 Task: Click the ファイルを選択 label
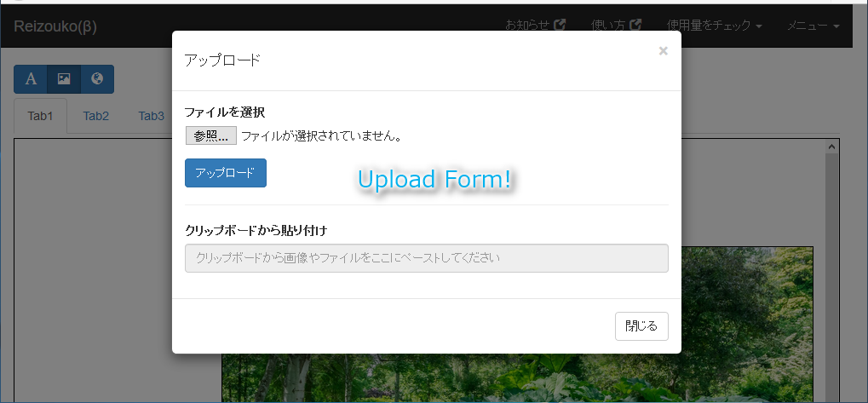pyautogui.click(x=225, y=112)
